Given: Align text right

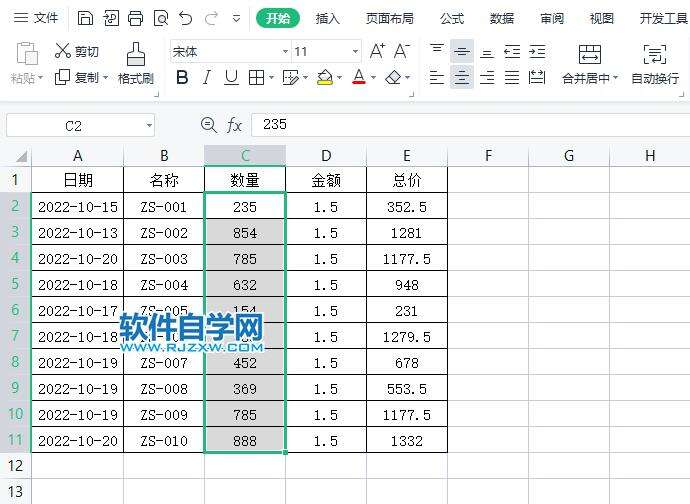Looking at the screenshot, I should [x=487, y=78].
